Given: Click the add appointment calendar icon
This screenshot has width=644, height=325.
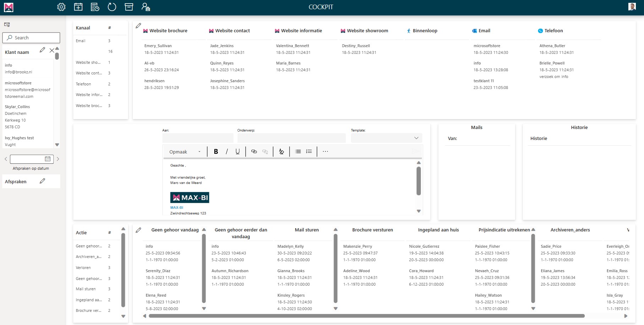Looking at the screenshot, I should (78, 7).
